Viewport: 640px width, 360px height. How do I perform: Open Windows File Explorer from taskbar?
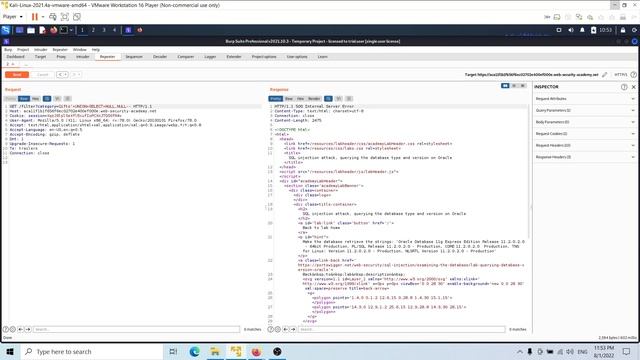215,351
